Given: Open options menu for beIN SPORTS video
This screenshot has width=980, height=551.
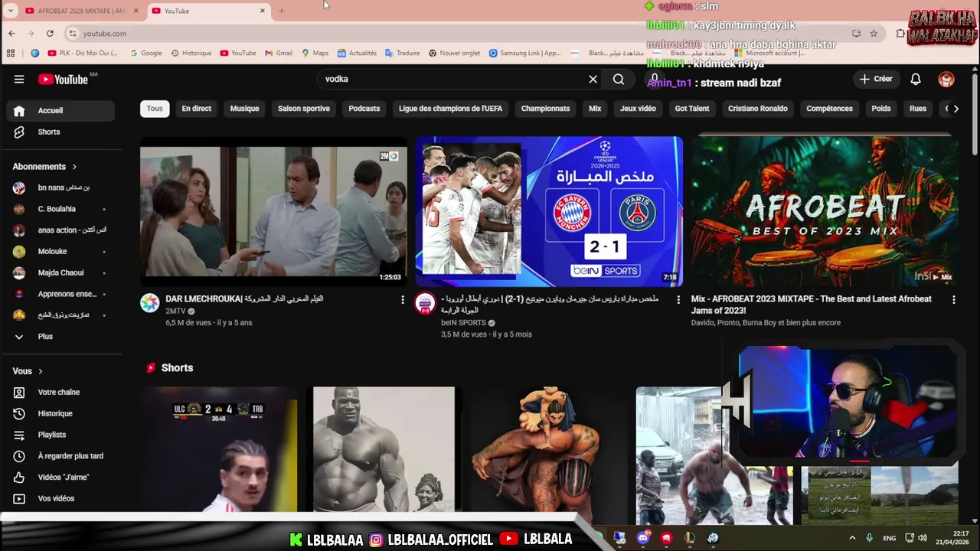Looking at the screenshot, I should (678, 300).
